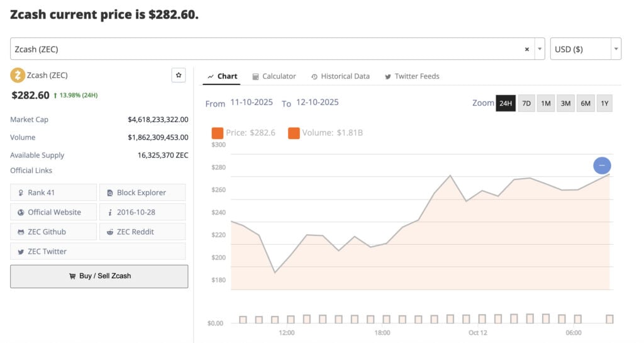The height and width of the screenshot is (343, 644).
Task: Switch to the Calculator tab
Action: pos(274,76)
